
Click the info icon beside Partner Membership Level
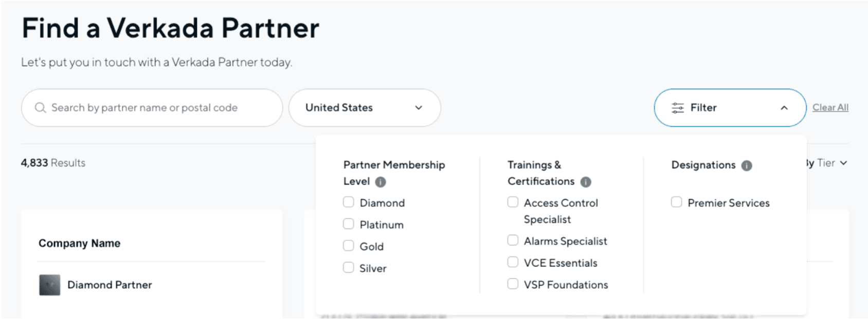pos(381,181)
